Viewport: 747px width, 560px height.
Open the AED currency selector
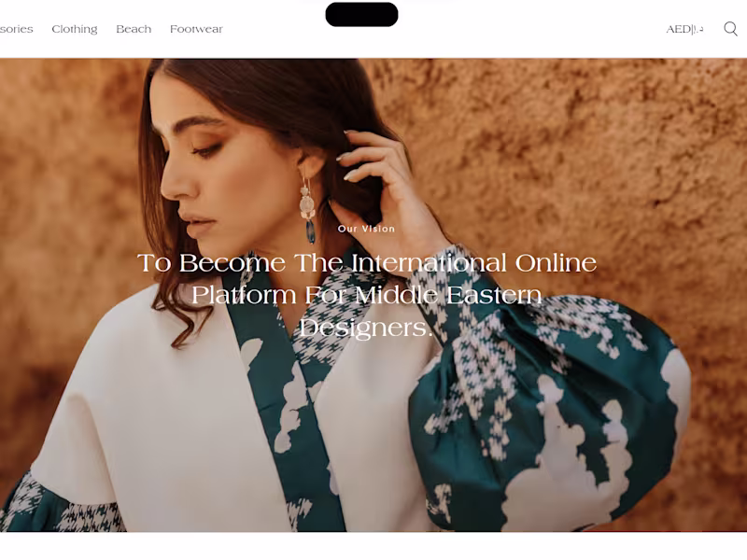[x=684, y=30]
